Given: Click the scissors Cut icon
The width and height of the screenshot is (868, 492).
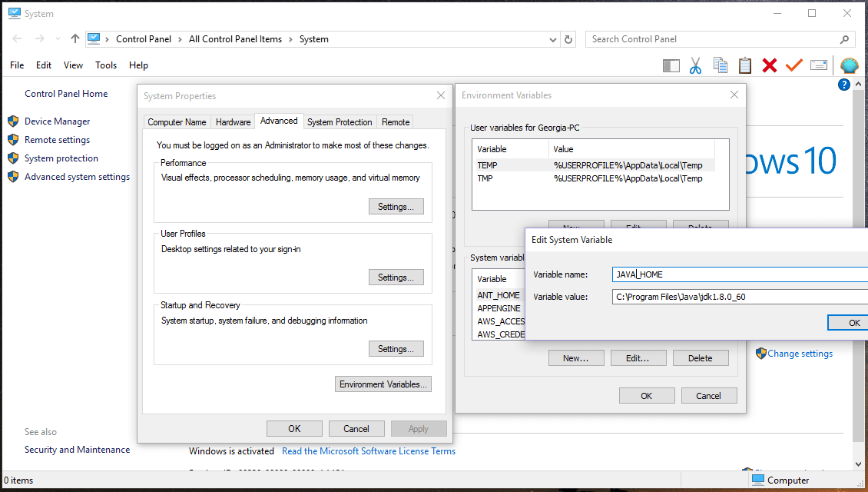Looking at the screenshot, I should click(x=695, y=66).
